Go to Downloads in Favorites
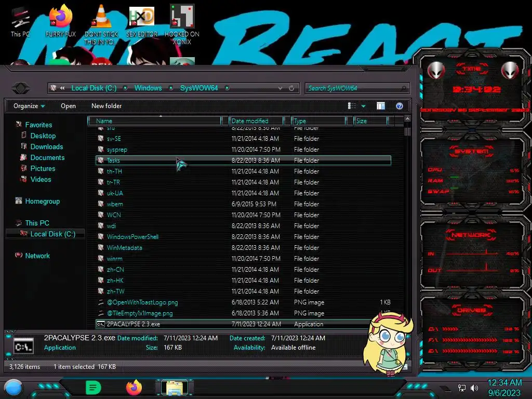The height and width of the screenshot is (399, 532). coord(46,147)
